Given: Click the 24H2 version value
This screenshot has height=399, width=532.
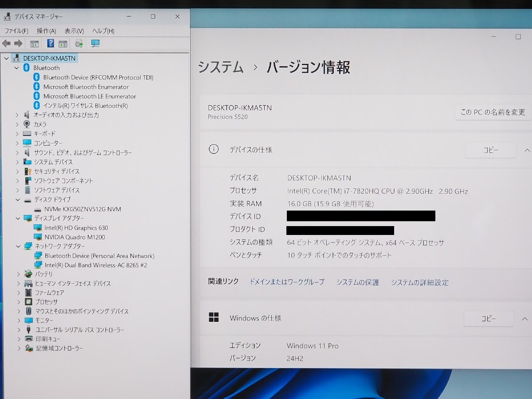Looking at the screenshot, I should pos(295,358).
